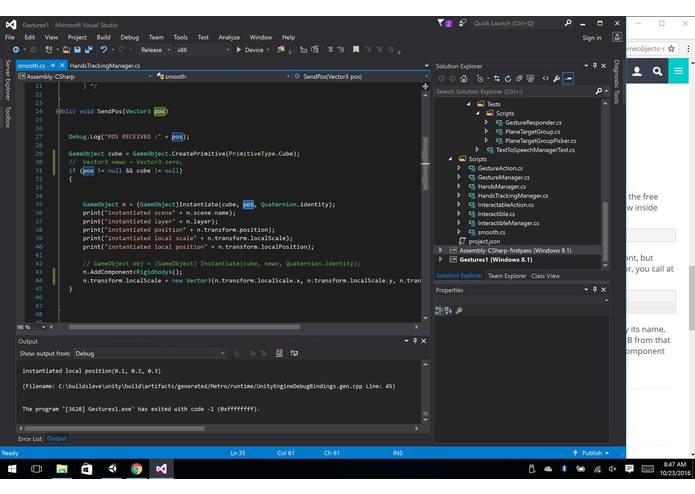Open File Explorer from the Windows taskbar
The height and width of the screenshot is (494, 695).
[x=62, y=469]
